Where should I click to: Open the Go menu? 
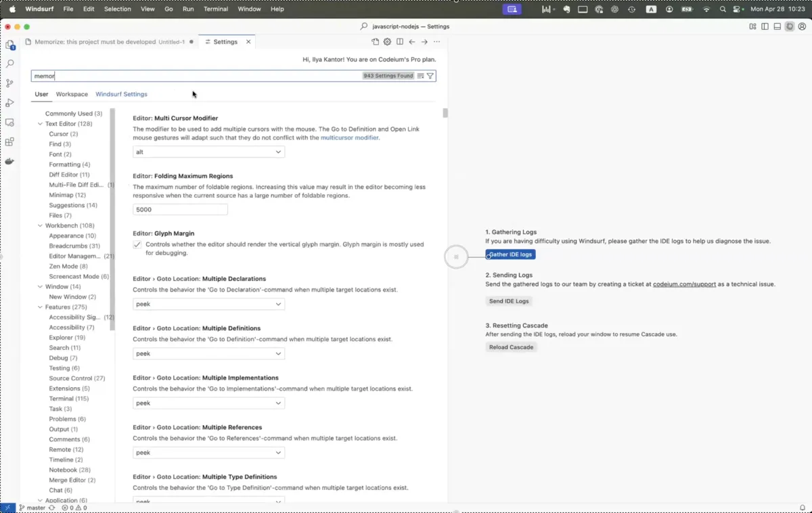[x=169, y=9]
